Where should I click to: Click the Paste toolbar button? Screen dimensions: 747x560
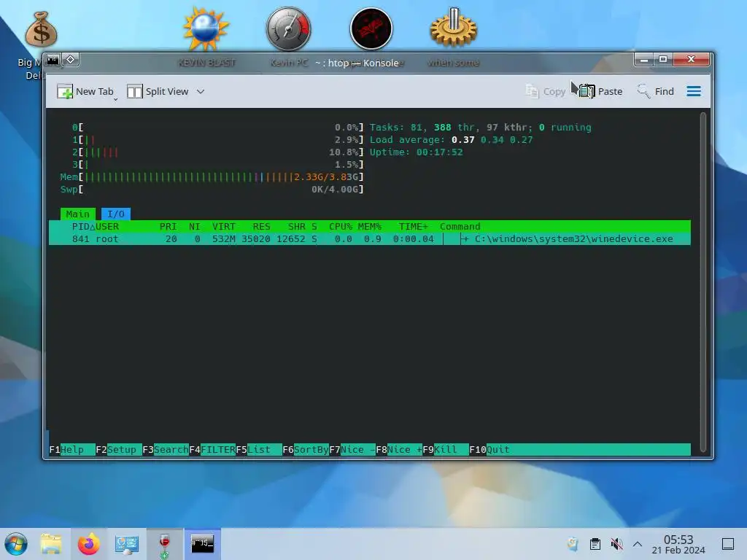pyautogui.click(x=601, y=91)
